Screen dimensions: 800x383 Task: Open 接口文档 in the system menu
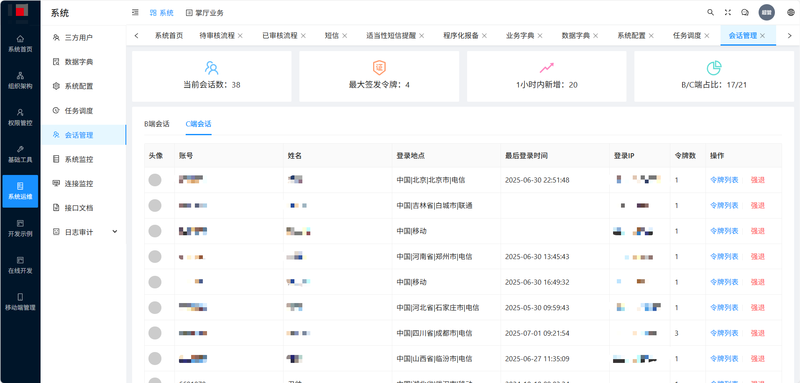point(84,208)
